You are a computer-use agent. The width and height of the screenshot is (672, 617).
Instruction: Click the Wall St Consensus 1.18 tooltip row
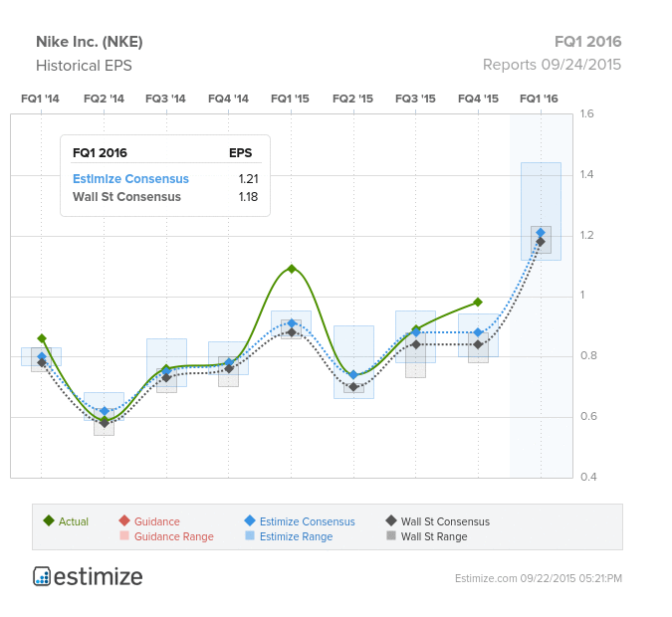(x=165, y=197)
